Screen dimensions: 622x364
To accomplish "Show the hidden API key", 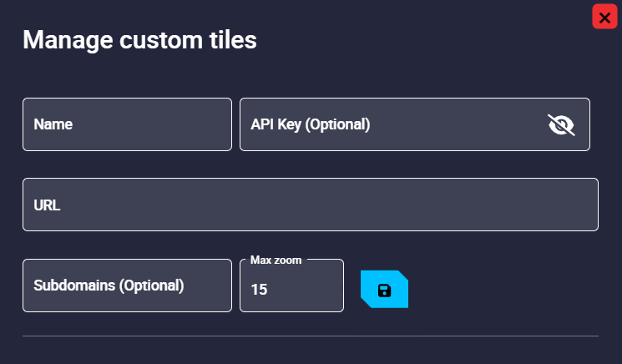I will coord(562,124).
